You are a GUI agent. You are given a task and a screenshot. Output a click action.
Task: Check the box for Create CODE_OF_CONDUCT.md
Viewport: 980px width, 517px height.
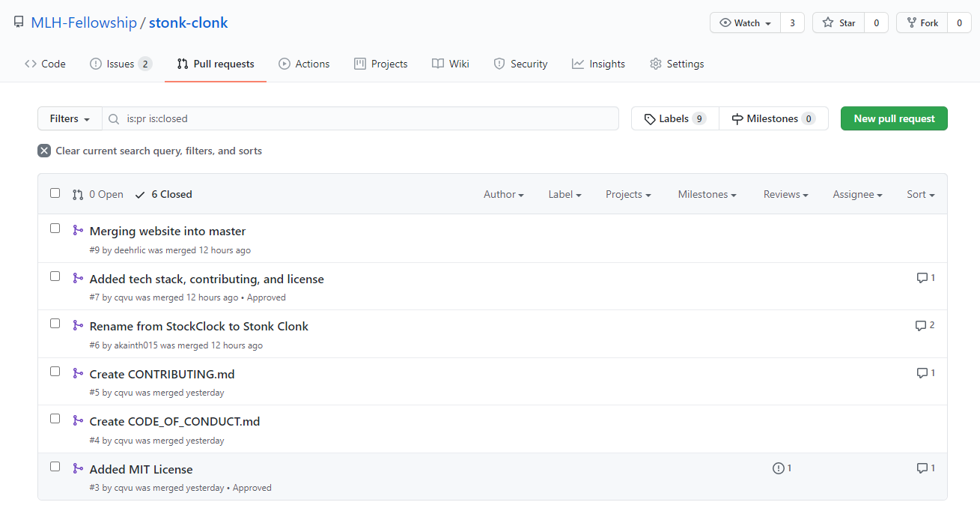click(x=55, y=419)
